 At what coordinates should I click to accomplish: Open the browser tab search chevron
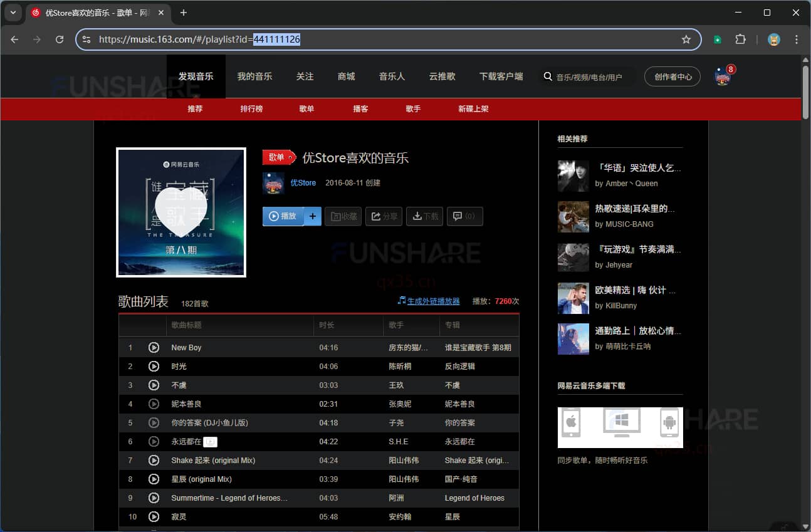13,13
